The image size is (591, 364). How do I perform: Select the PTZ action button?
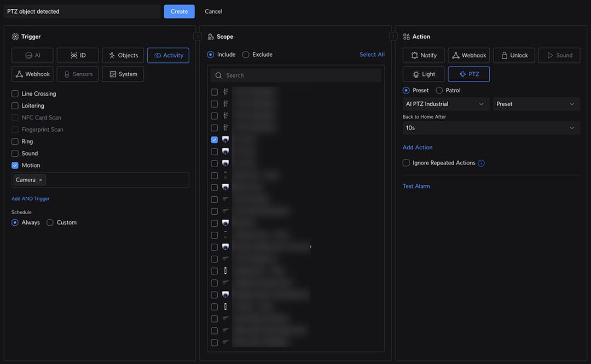point(469,74)
